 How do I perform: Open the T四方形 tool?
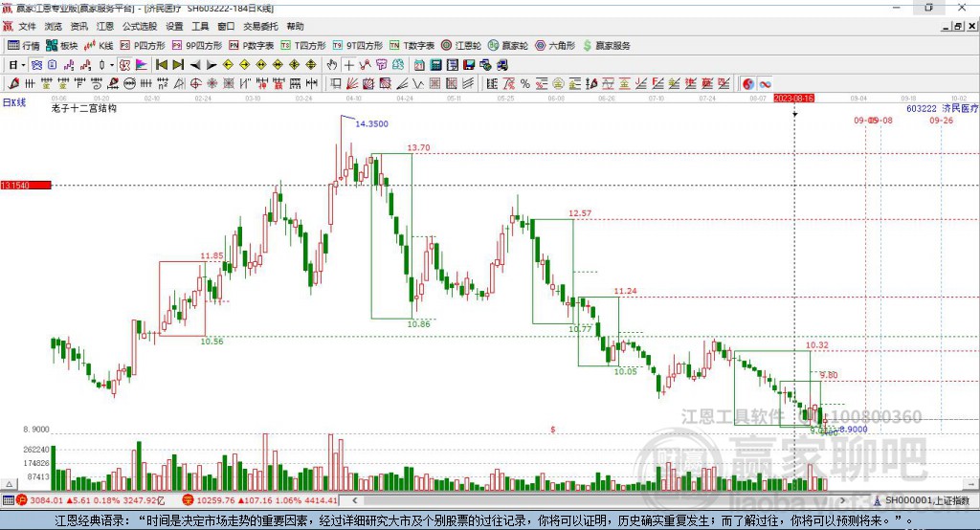point(303,46)
